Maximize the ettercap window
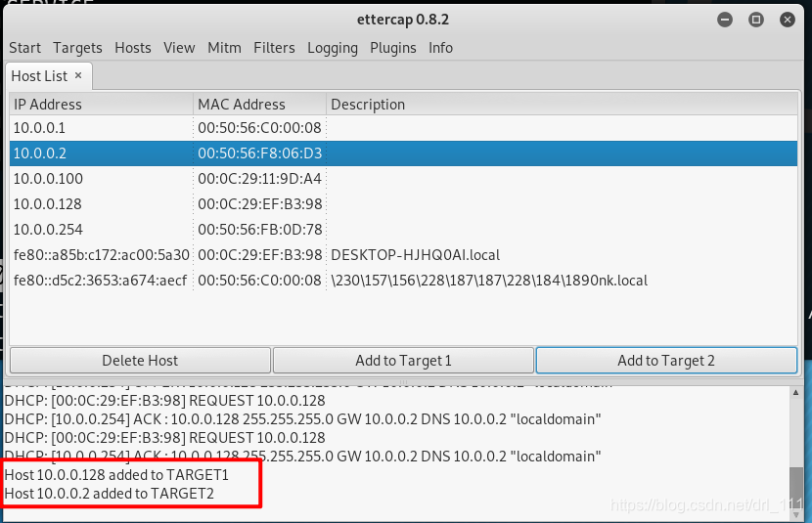Screen dimensions: 812x523 (756, 20)
